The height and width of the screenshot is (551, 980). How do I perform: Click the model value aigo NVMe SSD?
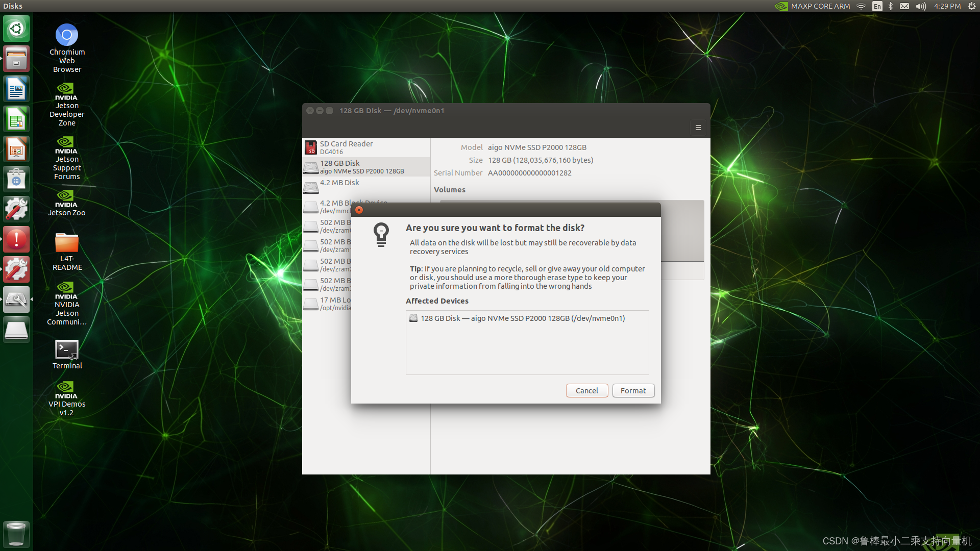tap(537, 147)
